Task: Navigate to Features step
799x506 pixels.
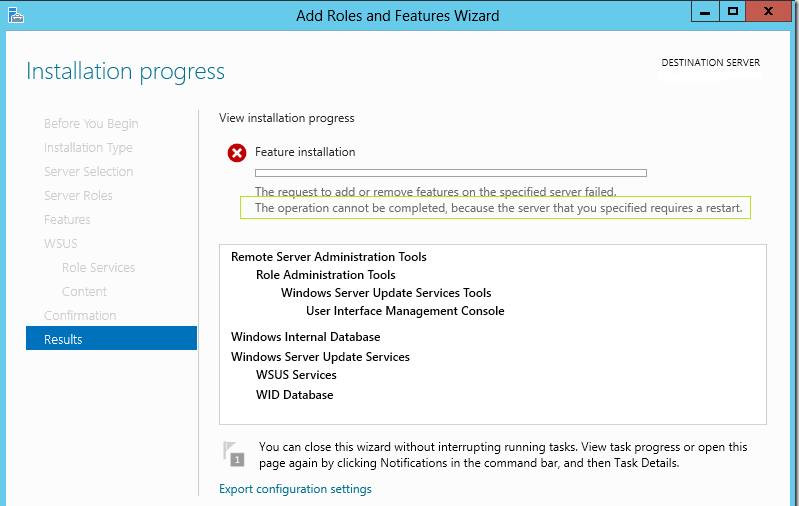Action: pos(67,220)
